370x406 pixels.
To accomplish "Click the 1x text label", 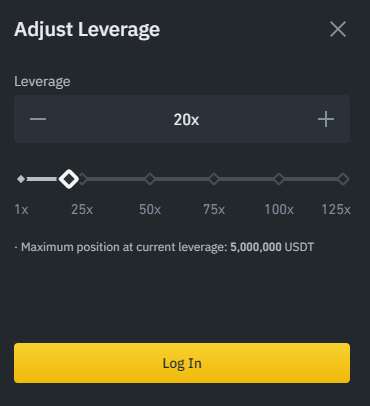I will tap(21, 210).
